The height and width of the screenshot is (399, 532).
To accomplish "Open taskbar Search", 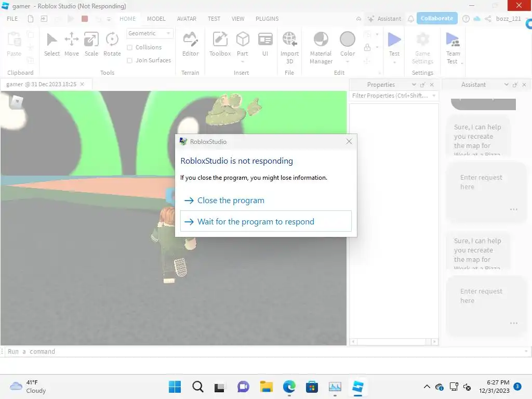I will point(198,387).
